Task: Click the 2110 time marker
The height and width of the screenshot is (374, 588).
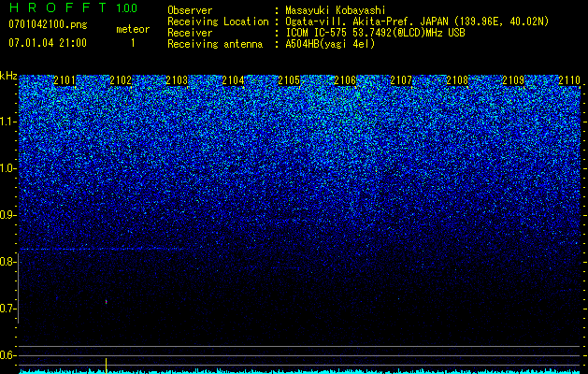Action: [x=569, y=80]
